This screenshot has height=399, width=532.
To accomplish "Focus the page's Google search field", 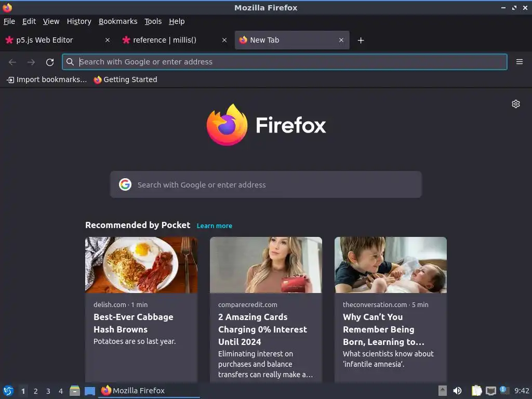I will click(x=266, y=184).
